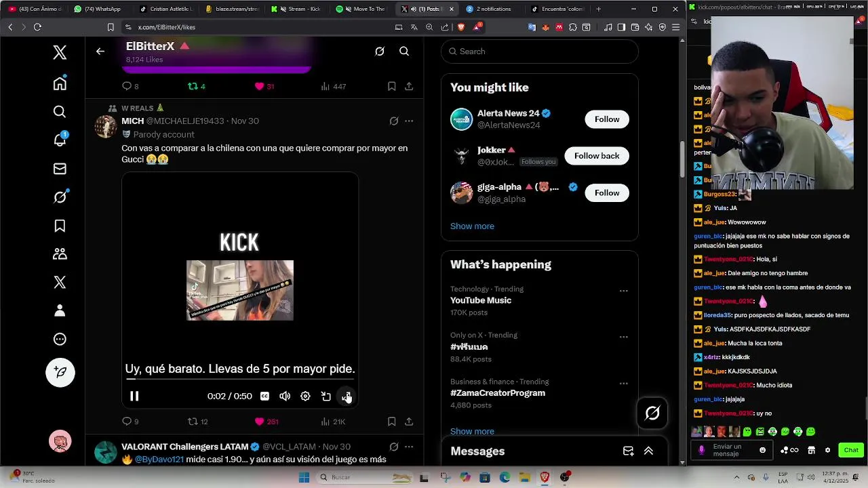The height and width of the screenshot is (488, 868).
Task: Click the Search field on X
Action: [540, 52]
